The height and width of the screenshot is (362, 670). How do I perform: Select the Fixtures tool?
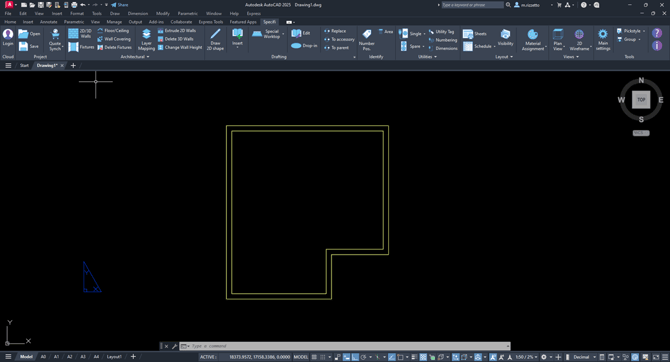click(81, 47)
